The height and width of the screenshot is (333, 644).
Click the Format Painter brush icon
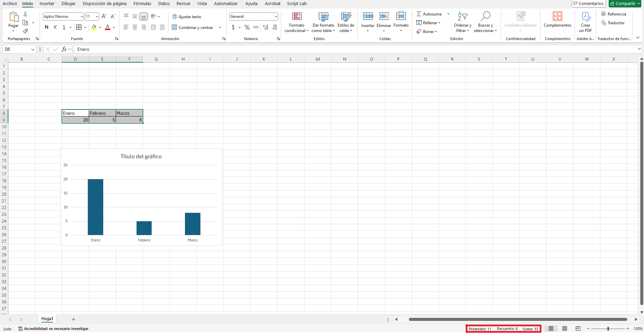point(25,31)
